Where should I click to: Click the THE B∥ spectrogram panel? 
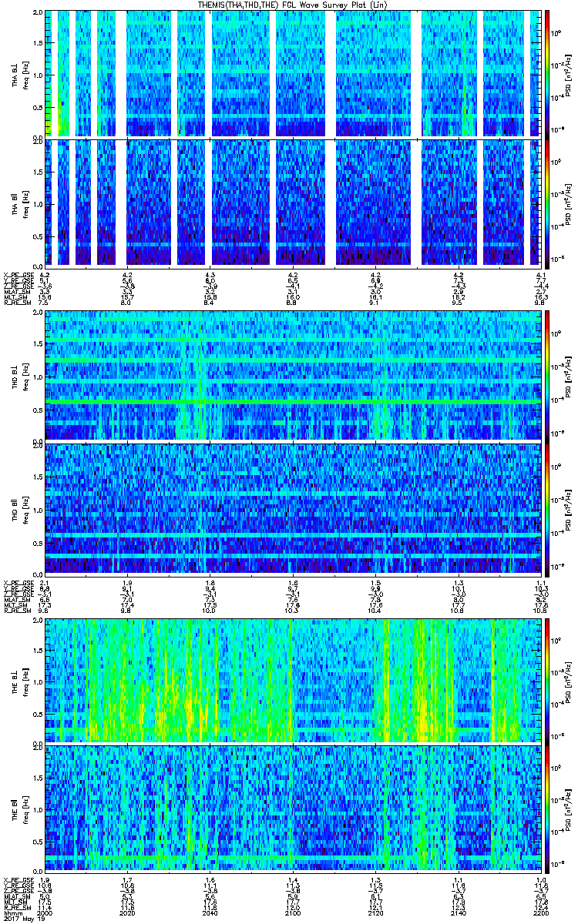(293, 808)
